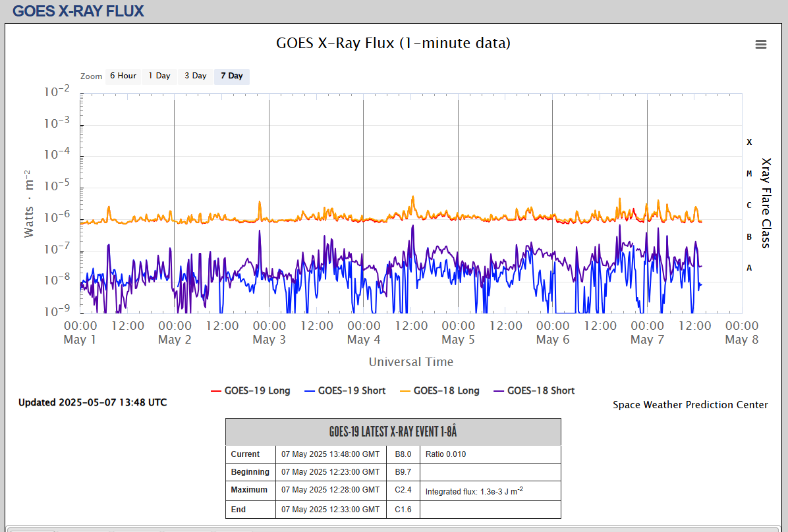Image resolution: width=788 pixels, height=532 pixels.
Task: Click the A flare class axis label
Action: coord(749,268)
